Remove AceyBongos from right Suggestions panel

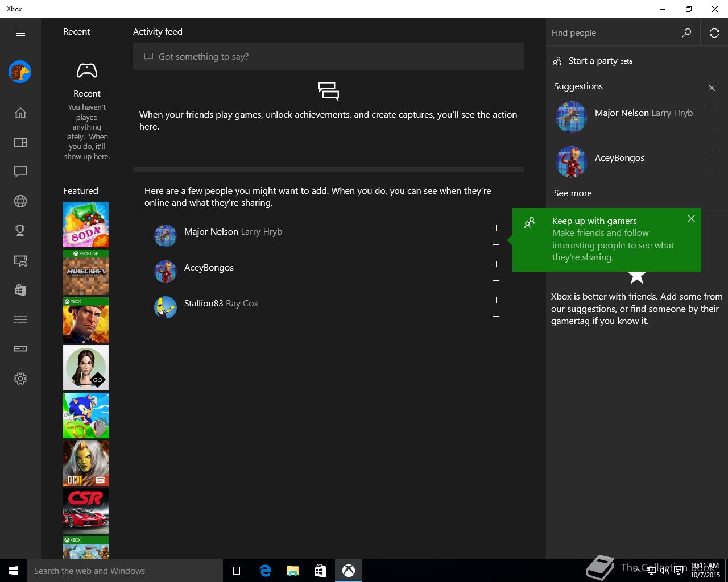coord(712,173)
